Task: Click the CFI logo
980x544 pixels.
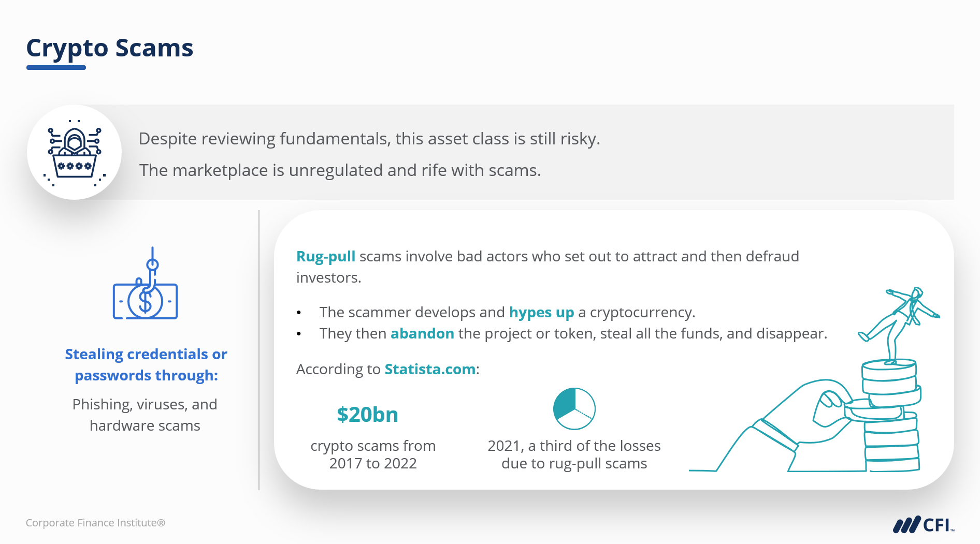Action: click(923, 525)
